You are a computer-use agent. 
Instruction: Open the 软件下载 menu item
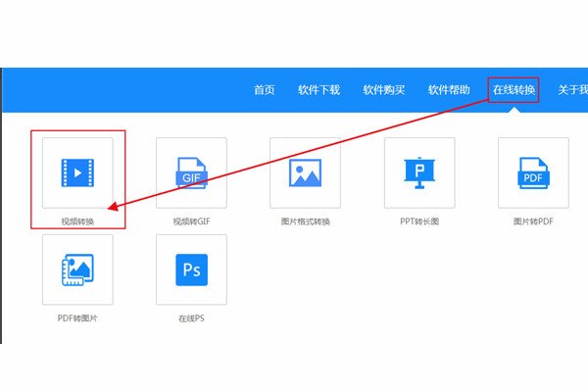318,90
